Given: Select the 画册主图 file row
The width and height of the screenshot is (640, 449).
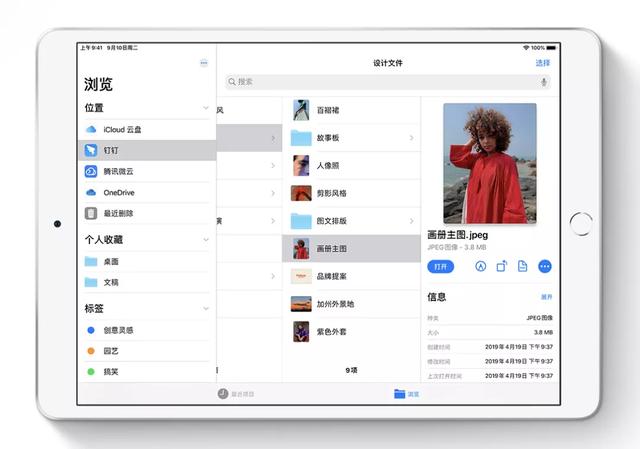Looking at the screenshot, I should (x=351, y=249).
